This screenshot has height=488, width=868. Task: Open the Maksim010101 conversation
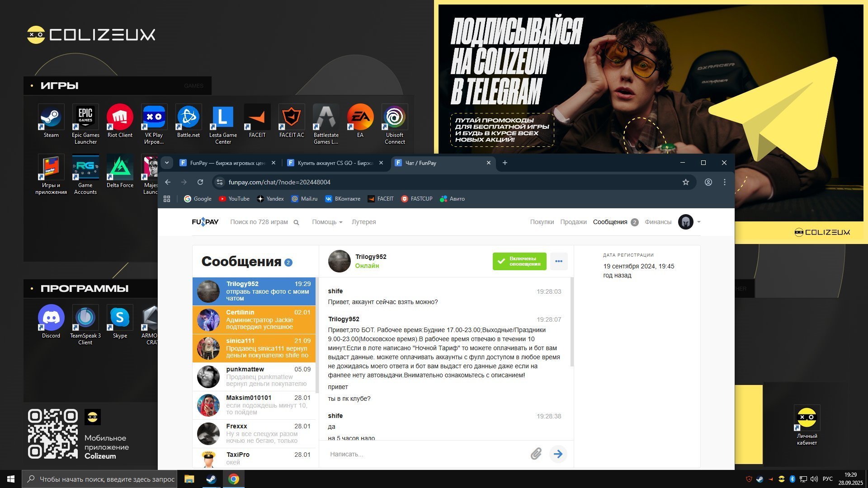[254, 405]
